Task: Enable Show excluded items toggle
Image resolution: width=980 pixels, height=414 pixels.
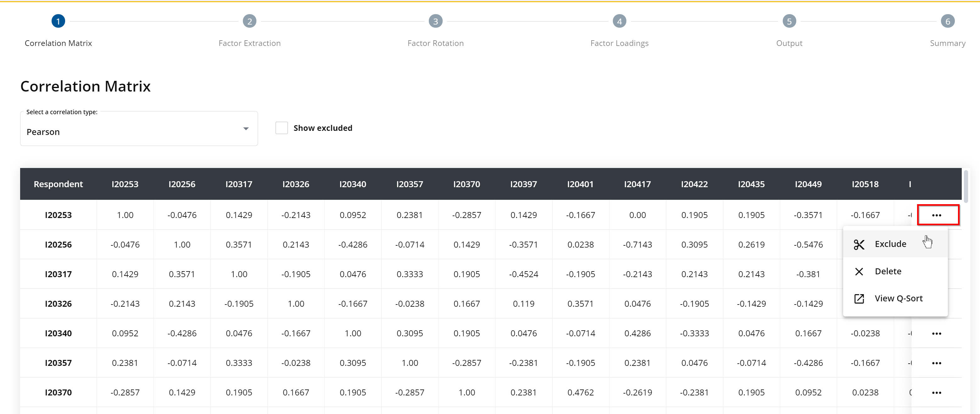Action: point(283,128)
